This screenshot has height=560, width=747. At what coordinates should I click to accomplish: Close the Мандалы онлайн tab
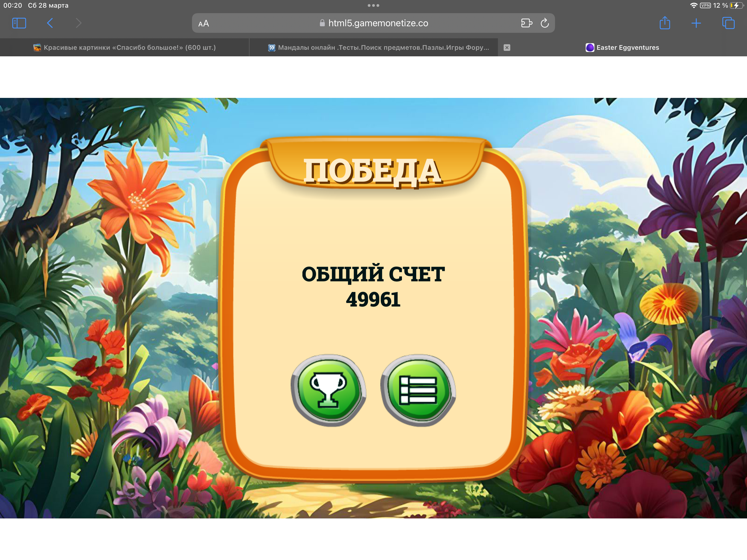coord(507,47)
